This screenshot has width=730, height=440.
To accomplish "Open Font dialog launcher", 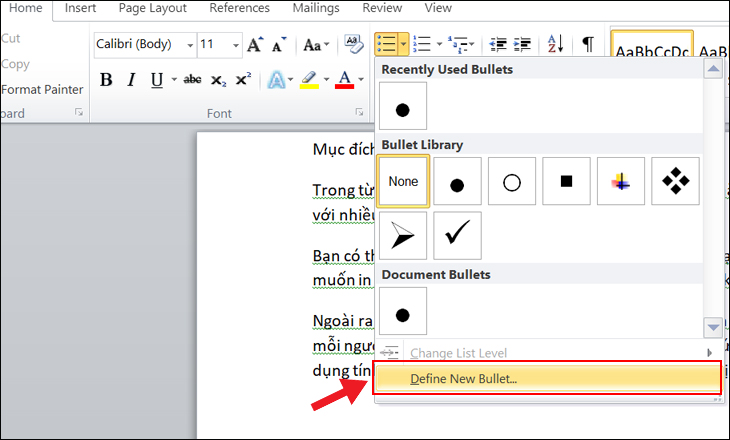I will point(359,112).
